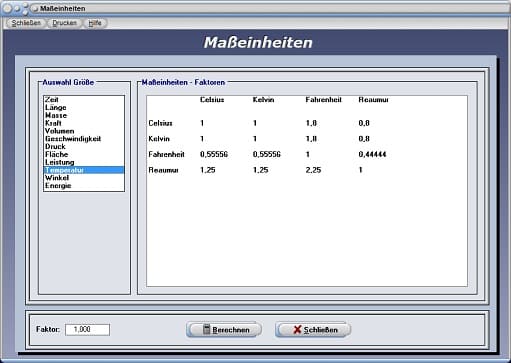Select Leistung in the size list

[84, 162]
